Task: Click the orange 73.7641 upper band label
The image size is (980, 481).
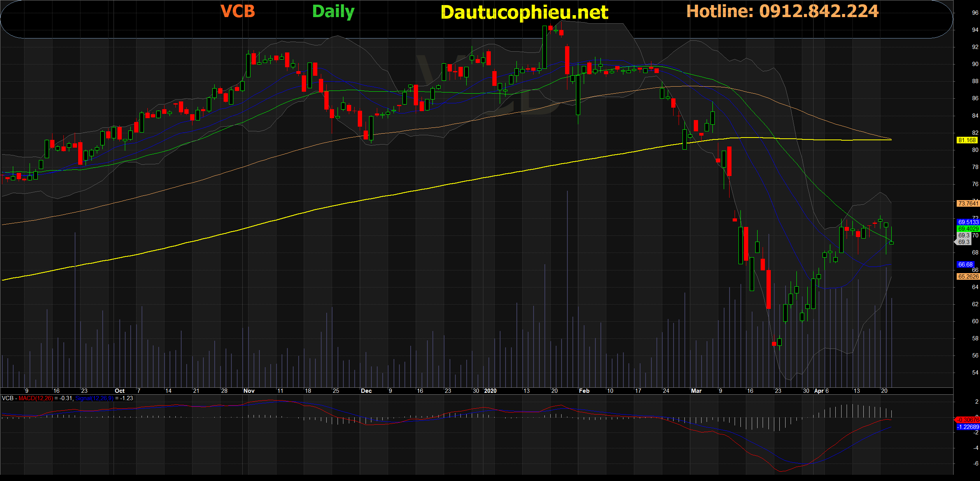Action: tap(968, 203)
